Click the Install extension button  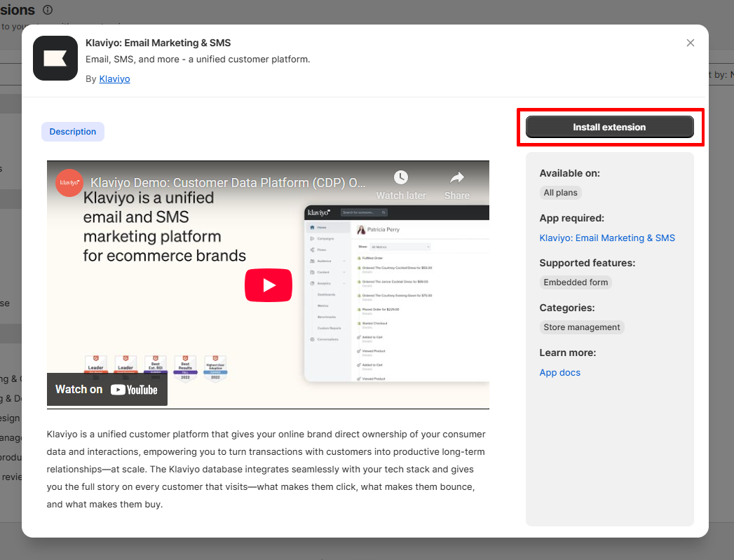pyautogui.click(x=609, y=128)
